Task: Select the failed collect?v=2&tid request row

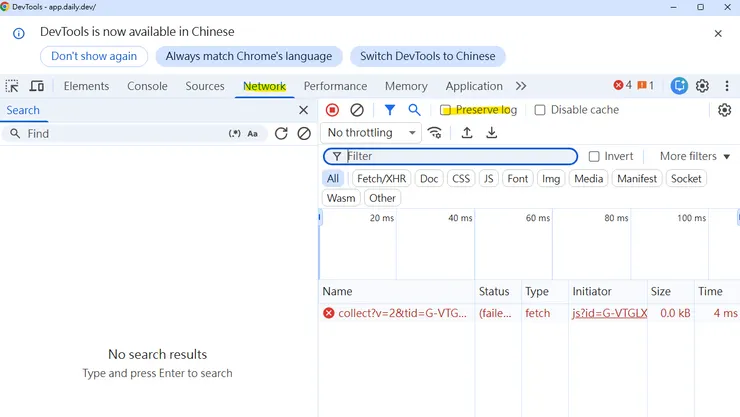Action: (530, 313)
